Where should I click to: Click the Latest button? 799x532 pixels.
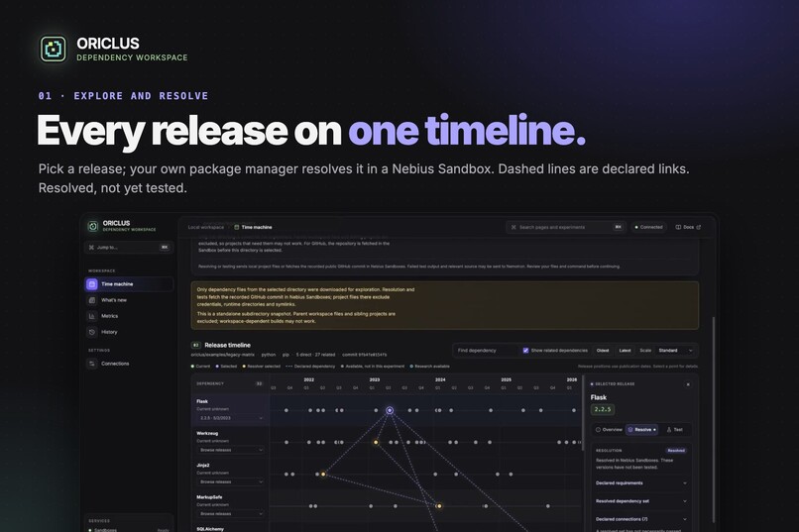(625, 351)
